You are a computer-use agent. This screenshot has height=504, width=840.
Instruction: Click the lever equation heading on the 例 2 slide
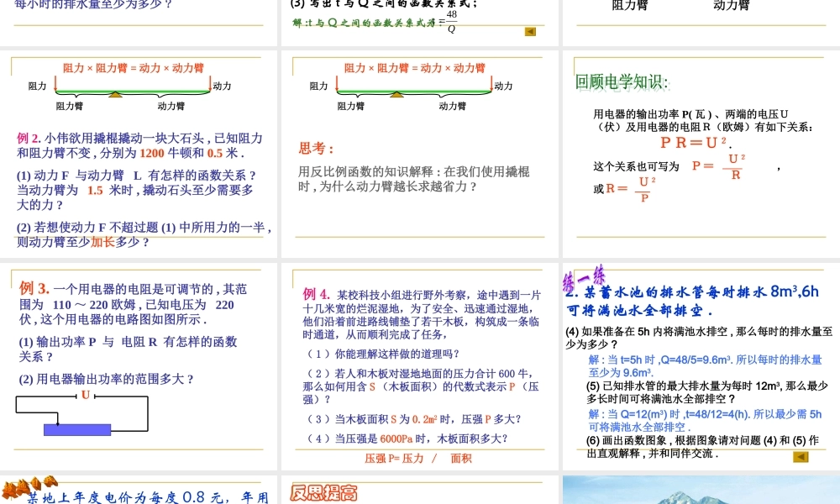click(x=134, y=68)
